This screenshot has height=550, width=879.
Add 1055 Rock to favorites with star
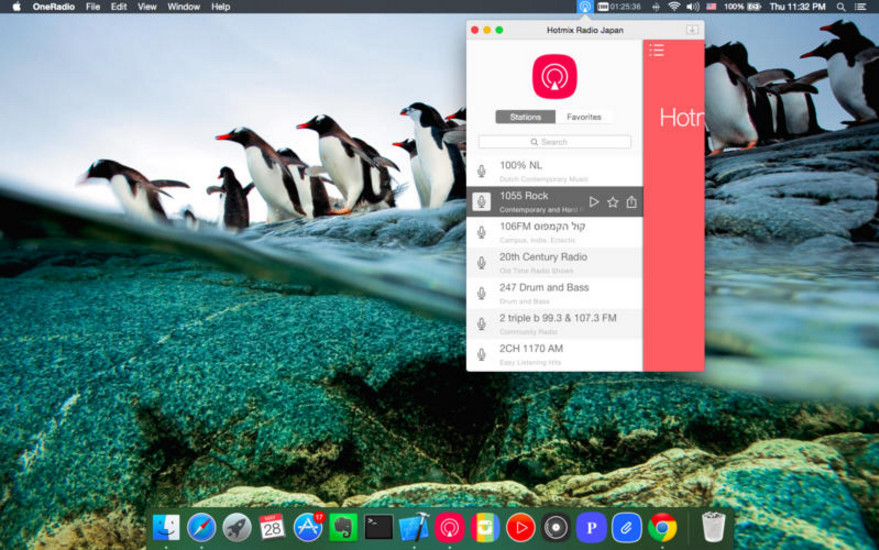click(x=613, y=202)
